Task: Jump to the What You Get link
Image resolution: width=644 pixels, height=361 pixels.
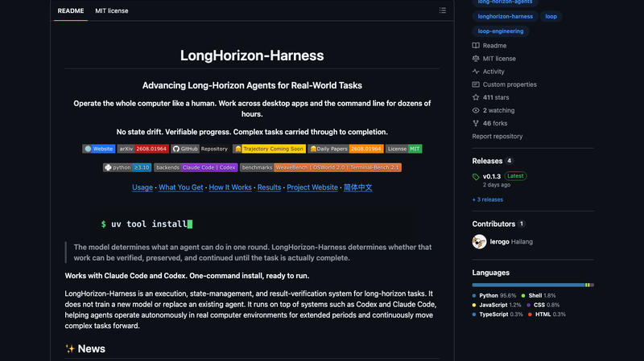Action: click(180, 187)
